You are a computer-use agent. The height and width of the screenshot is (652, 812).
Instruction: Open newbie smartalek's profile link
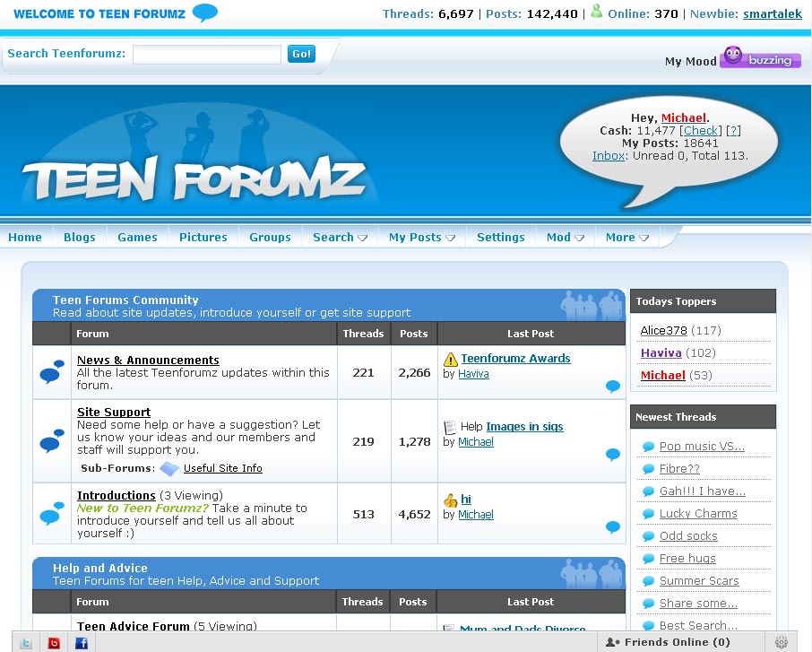773,14
